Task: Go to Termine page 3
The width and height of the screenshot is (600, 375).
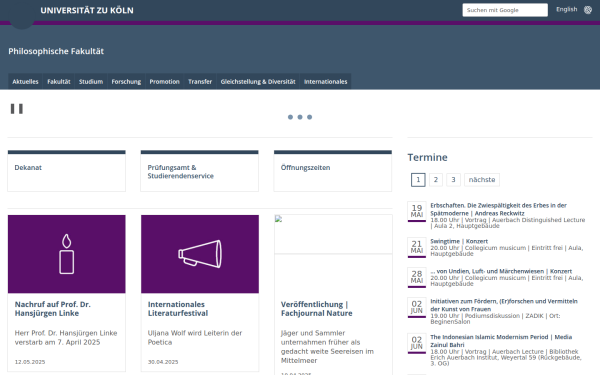Action: [453, 179]
